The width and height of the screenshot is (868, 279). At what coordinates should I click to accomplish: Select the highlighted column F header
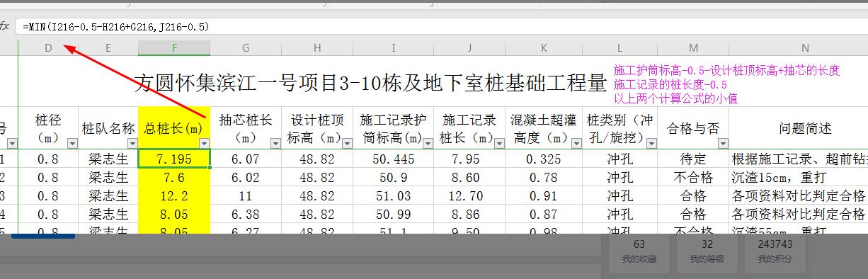[174, 47]
